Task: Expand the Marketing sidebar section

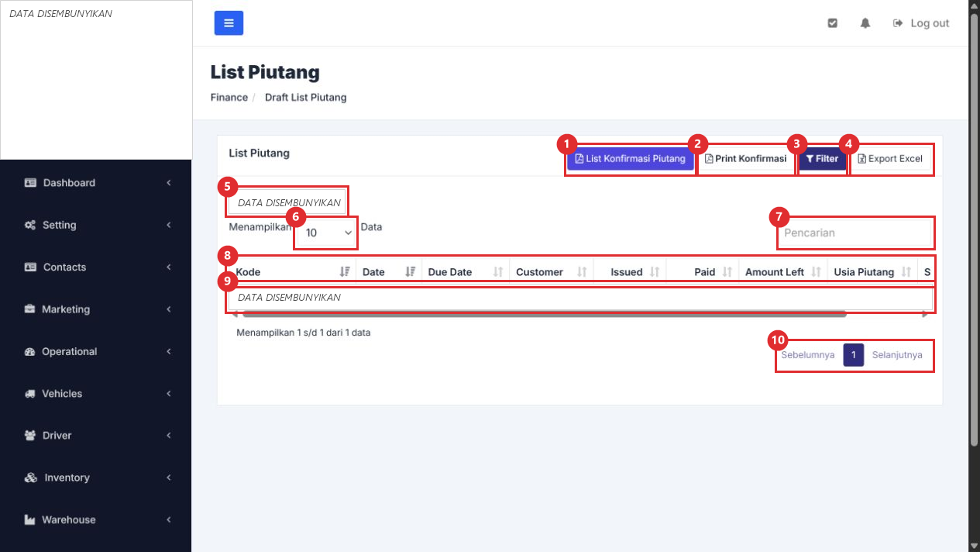Action: pyautogui.click(x=96, y=309)
